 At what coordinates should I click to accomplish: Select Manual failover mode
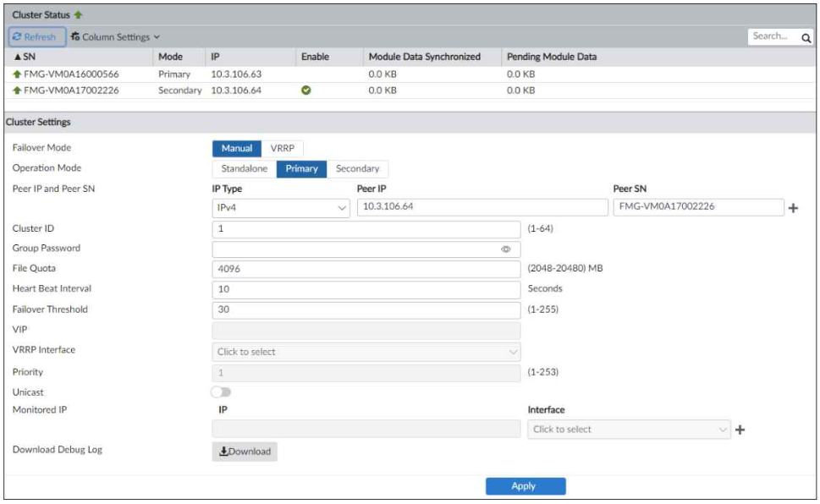[237, 148]
